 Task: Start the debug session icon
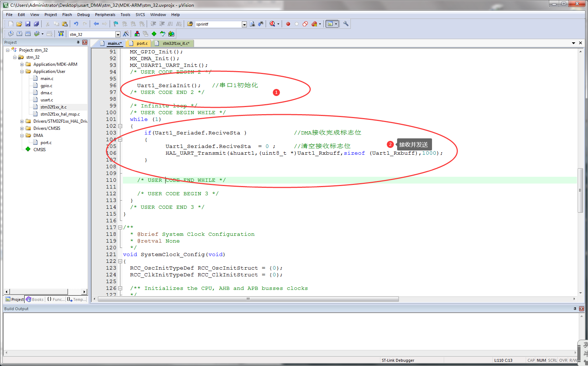click(x=272, y=24)
